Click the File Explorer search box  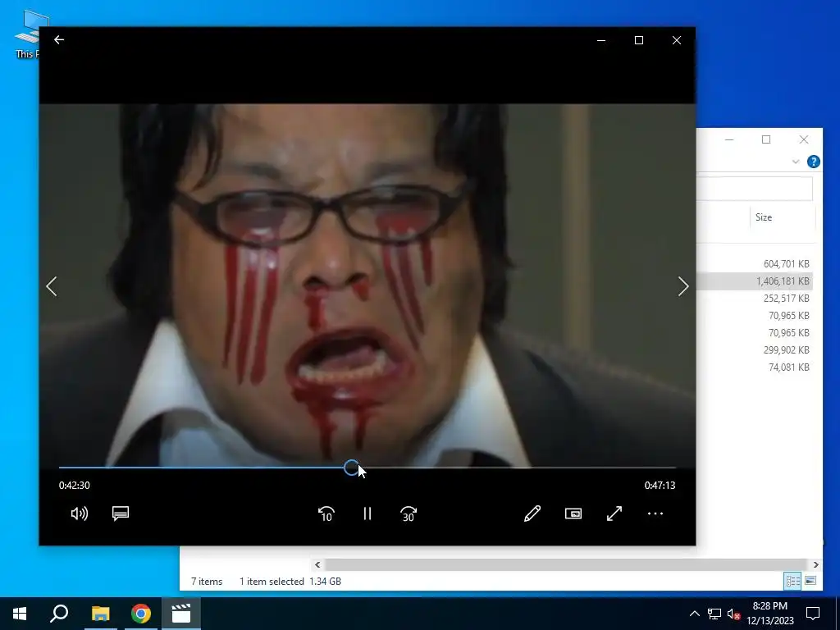tap(755, 189)
